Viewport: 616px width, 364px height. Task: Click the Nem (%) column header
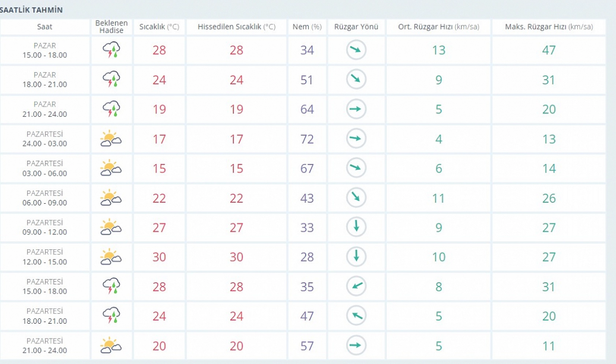click(x=307, y=27)
